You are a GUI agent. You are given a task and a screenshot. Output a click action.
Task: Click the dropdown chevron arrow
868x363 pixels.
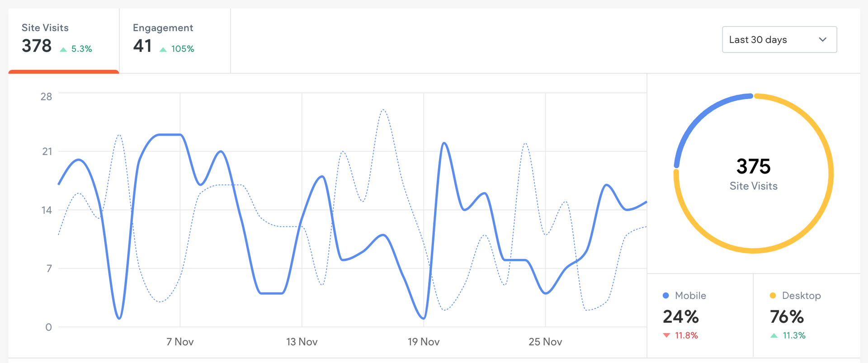click(x=822, y=40)
